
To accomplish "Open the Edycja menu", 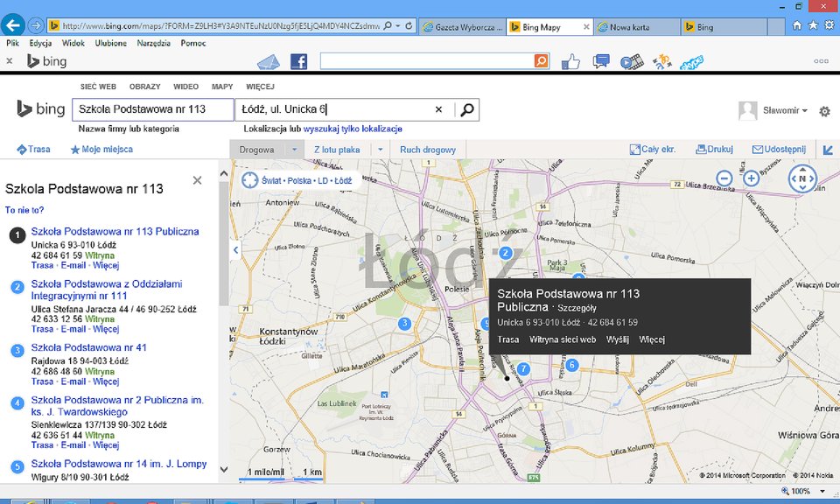I will click(x=41, y=43).
